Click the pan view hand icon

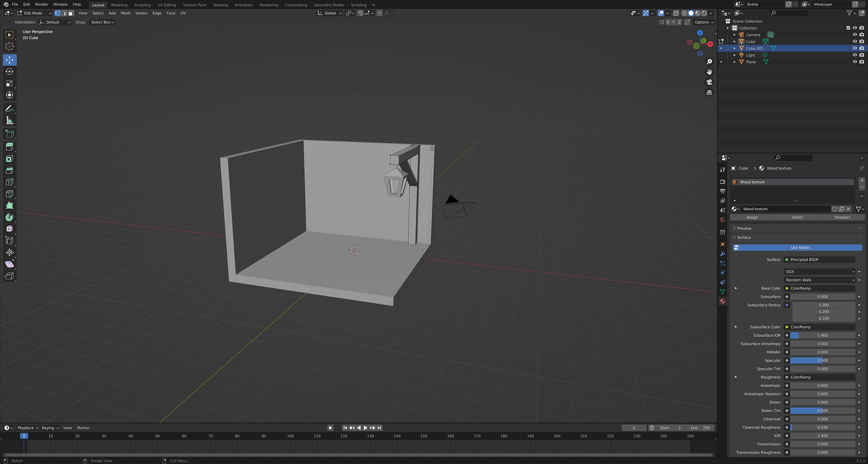(709, 72)
